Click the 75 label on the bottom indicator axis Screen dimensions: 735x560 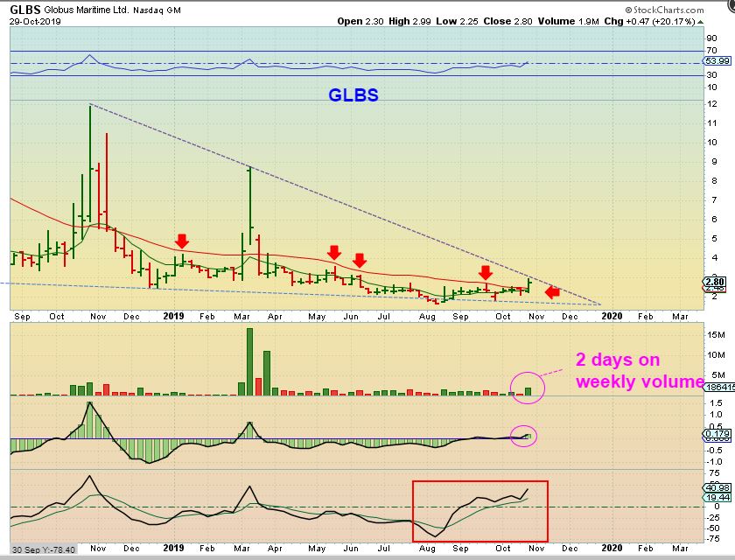point(712,473)
